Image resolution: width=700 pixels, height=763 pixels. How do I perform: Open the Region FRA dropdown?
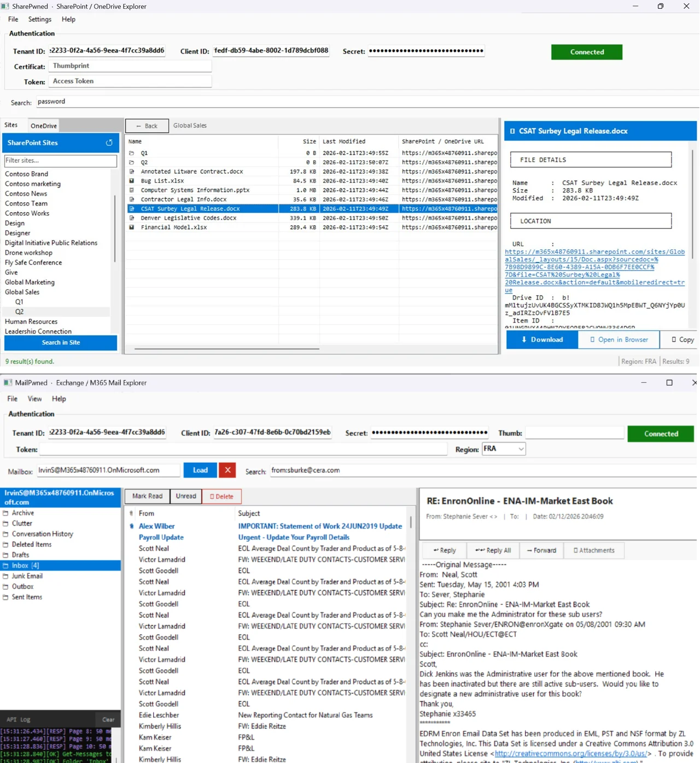[503, 449]
